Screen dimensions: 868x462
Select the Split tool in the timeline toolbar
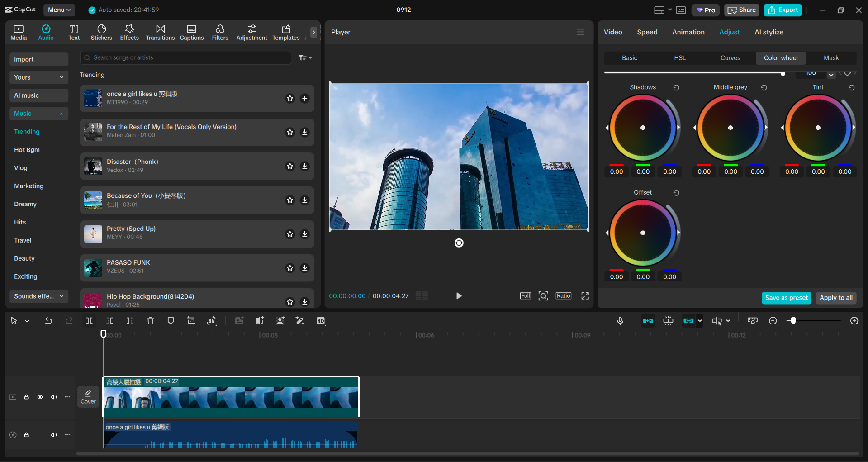pos(89,320)
